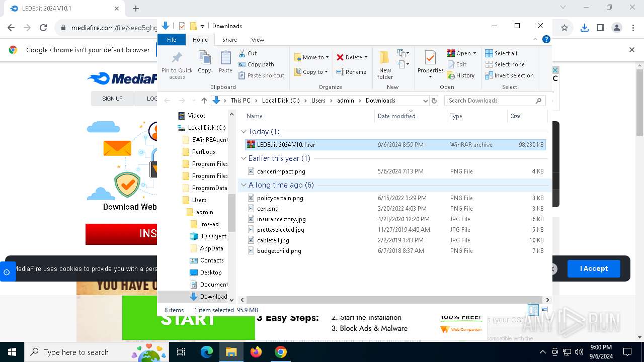This screenshot has height=362, width=644.
Task: Click the Pin to Quick access icon
Action: tap(177, 58)
